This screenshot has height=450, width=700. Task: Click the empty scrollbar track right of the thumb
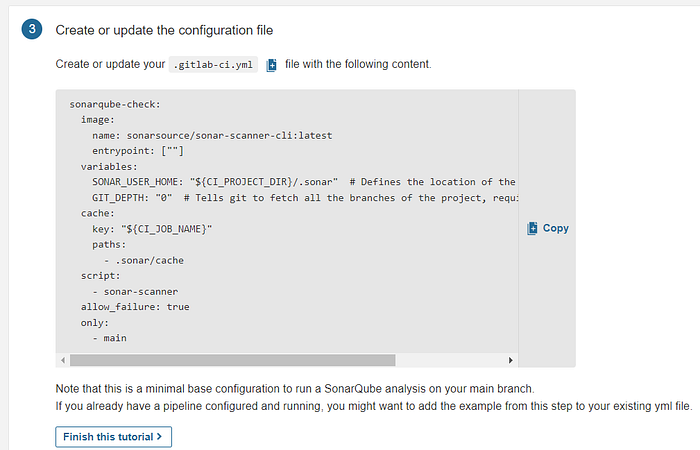450,360
